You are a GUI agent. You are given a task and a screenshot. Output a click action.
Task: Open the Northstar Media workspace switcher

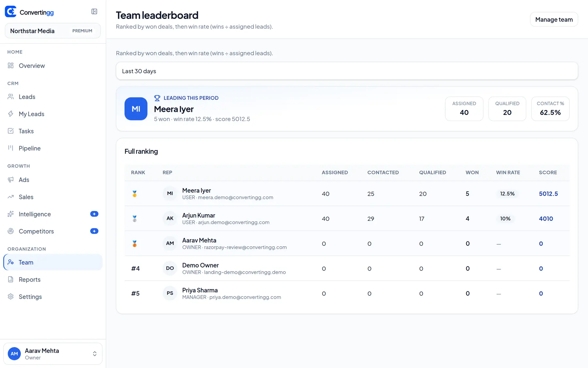53,31
